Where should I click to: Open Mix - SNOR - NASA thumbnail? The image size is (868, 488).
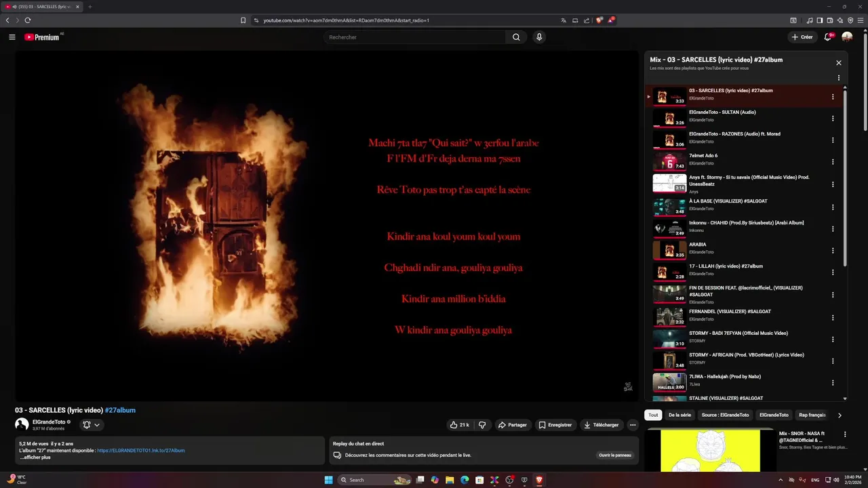710,450
